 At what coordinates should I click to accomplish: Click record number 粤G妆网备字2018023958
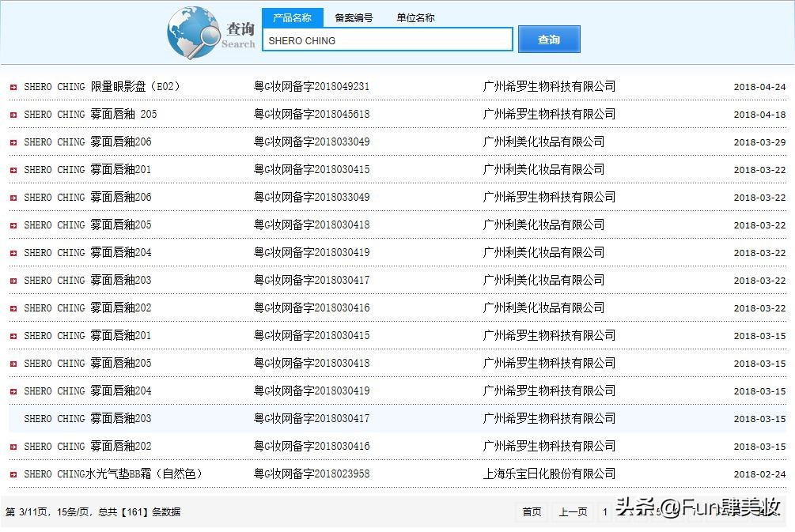311,474
